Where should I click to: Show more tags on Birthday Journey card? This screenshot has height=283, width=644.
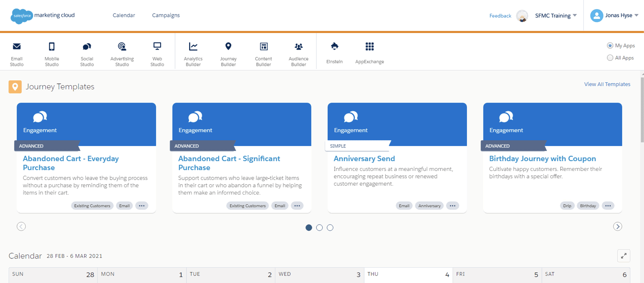point(608,206)
